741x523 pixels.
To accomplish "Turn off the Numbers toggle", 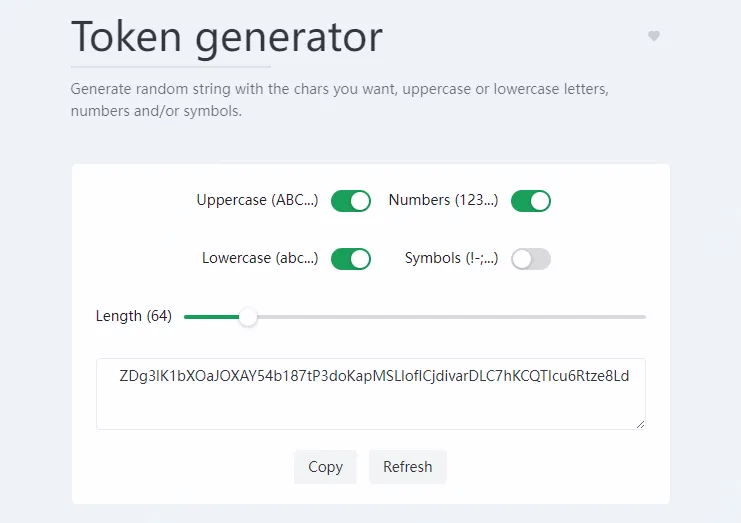I will tap(531, 201).
